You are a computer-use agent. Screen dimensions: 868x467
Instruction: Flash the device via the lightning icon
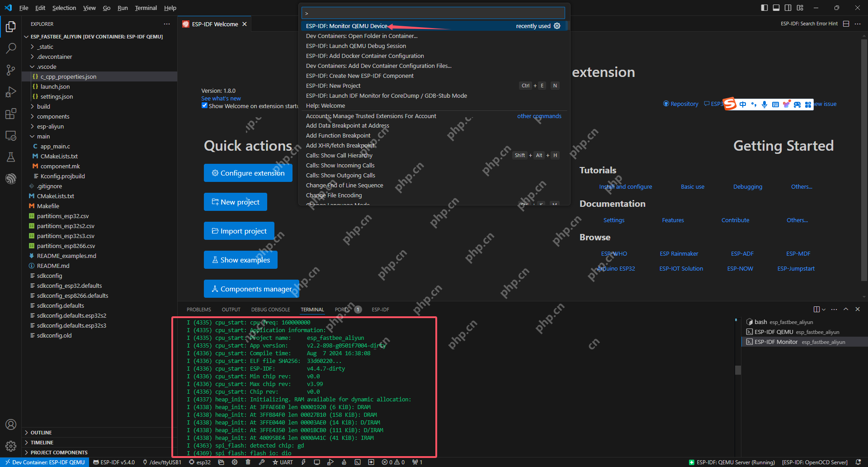click(x=303, y=462)
